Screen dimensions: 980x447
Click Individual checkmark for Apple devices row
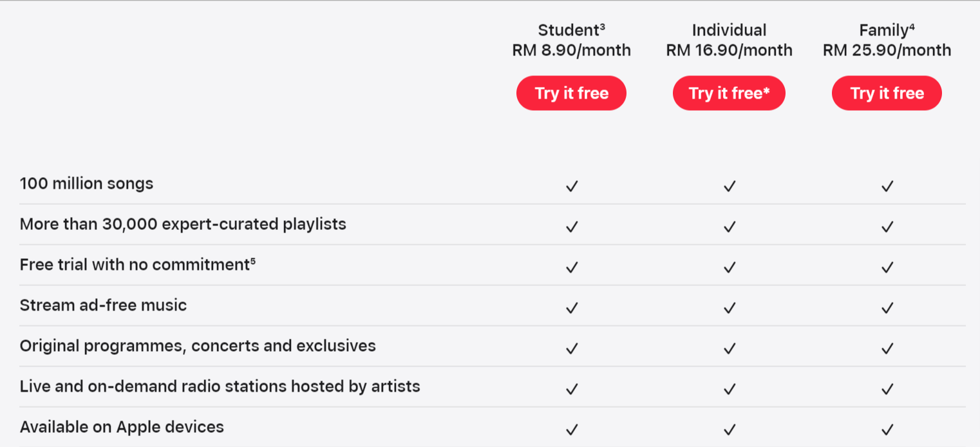point(729,429)
